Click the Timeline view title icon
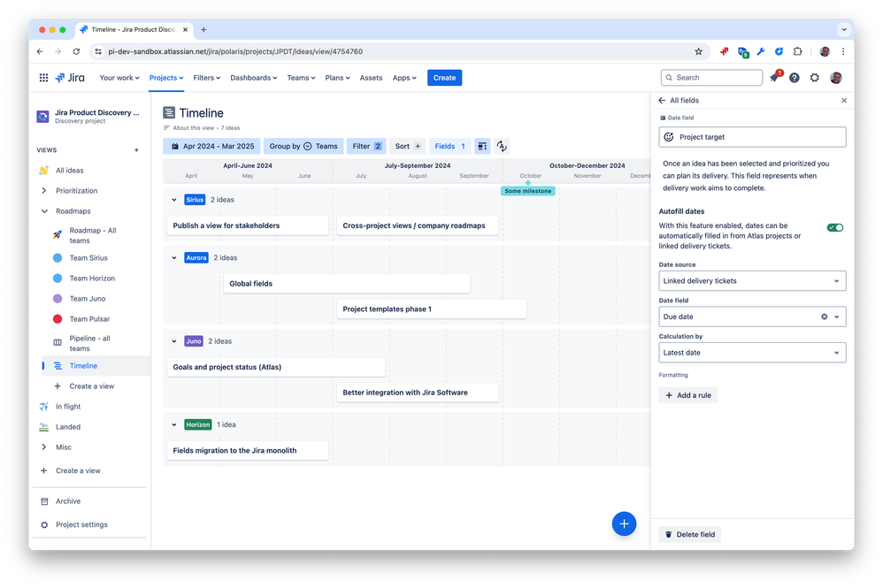This screenshot has width=883, height=588. [168, 112]
